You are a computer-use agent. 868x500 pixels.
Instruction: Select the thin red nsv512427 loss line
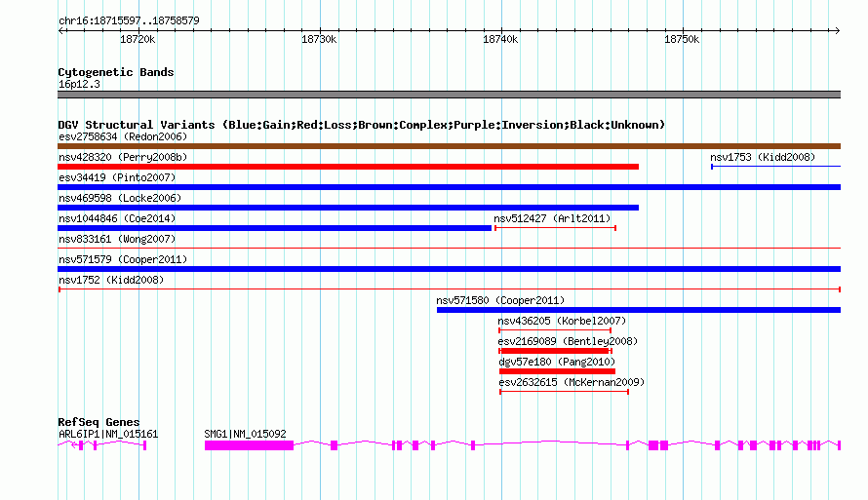coord(555,228)
